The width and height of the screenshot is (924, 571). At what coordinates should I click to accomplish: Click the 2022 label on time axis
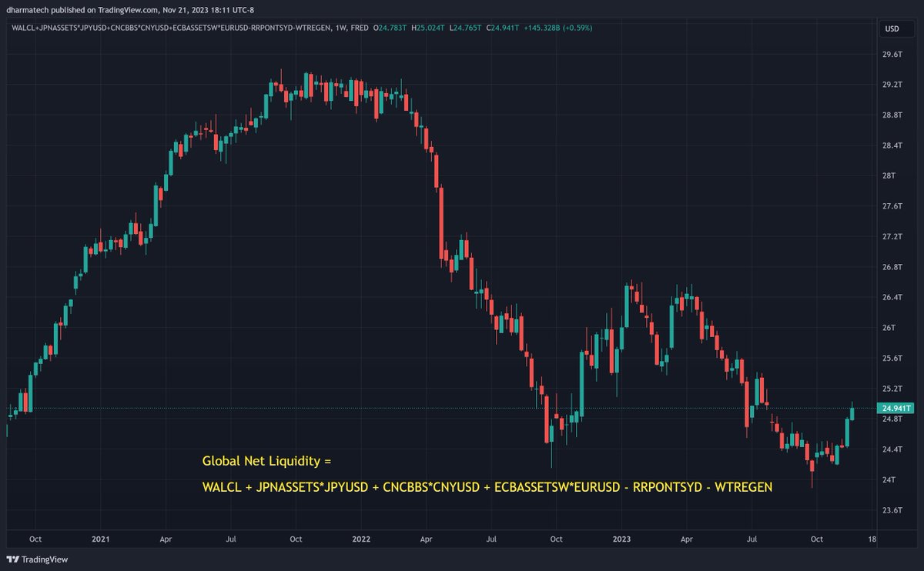[x=360, y=539]
